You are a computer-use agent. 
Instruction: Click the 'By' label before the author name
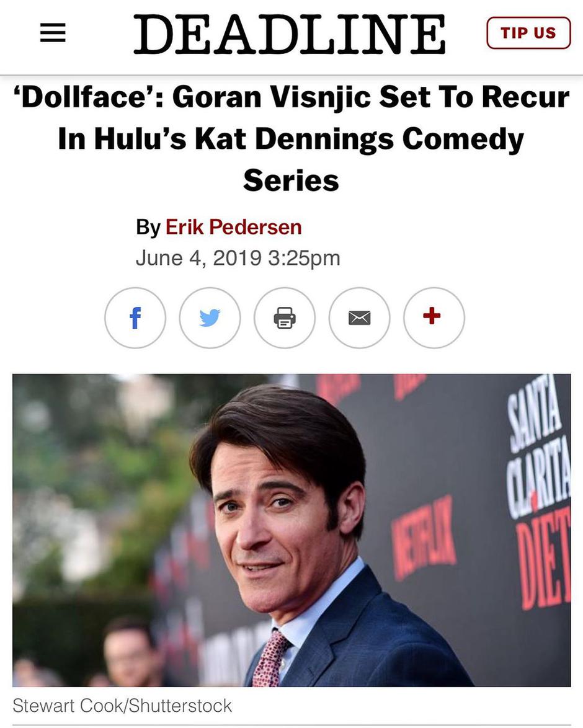coord(148,227)
